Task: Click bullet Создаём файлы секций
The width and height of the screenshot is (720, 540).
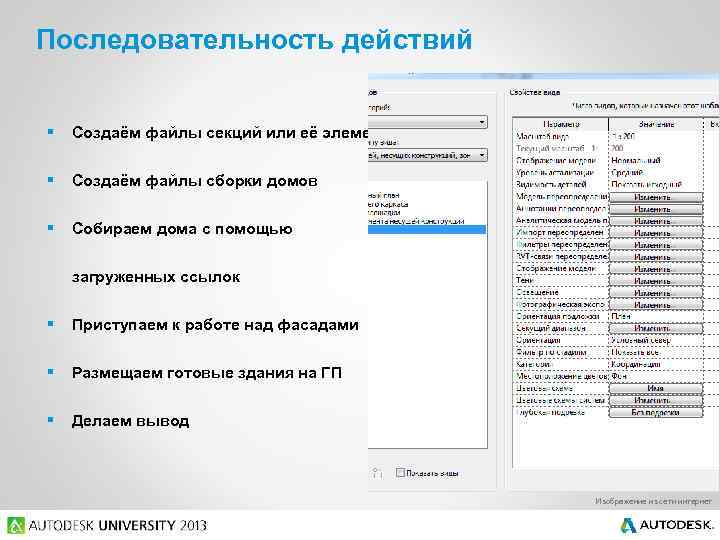Action: coord(220,133)
